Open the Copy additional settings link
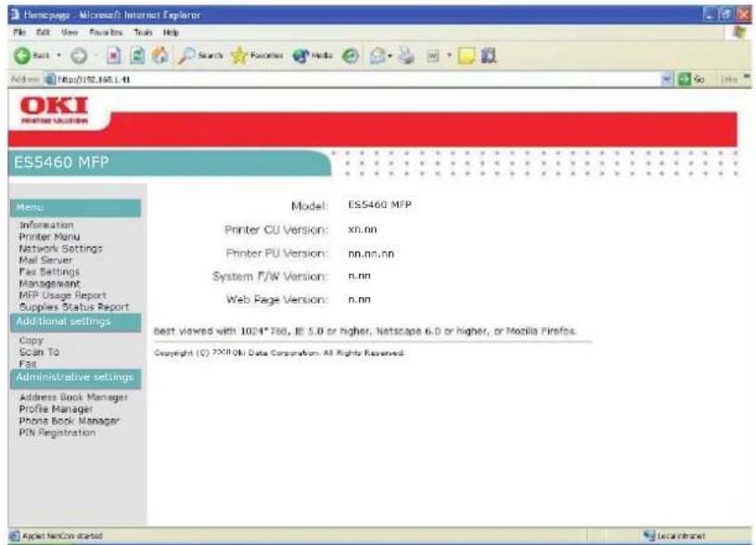 click(x=32, y=341)
